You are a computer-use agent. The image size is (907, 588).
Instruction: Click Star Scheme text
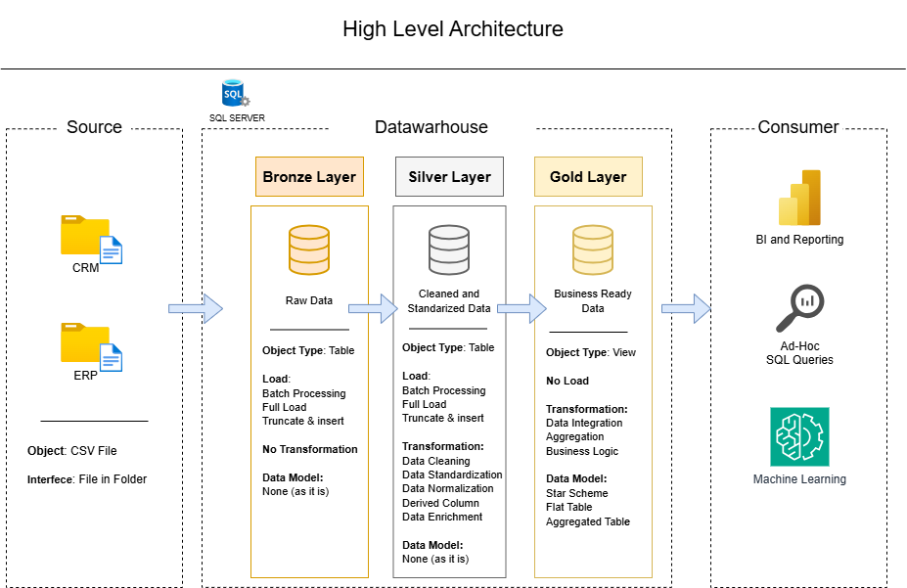pyautogui.click(x=576, y=493)
